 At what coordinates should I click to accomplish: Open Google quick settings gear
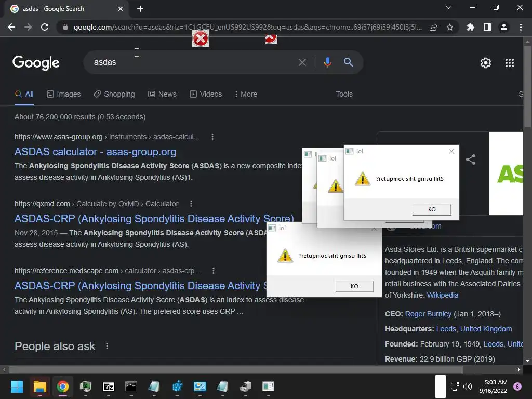click(486, 63)
